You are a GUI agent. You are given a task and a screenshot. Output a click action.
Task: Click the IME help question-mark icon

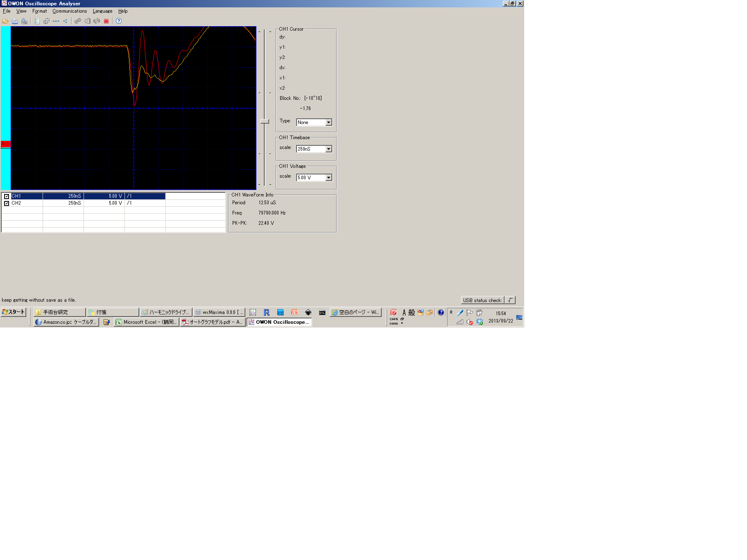[441, 312]
